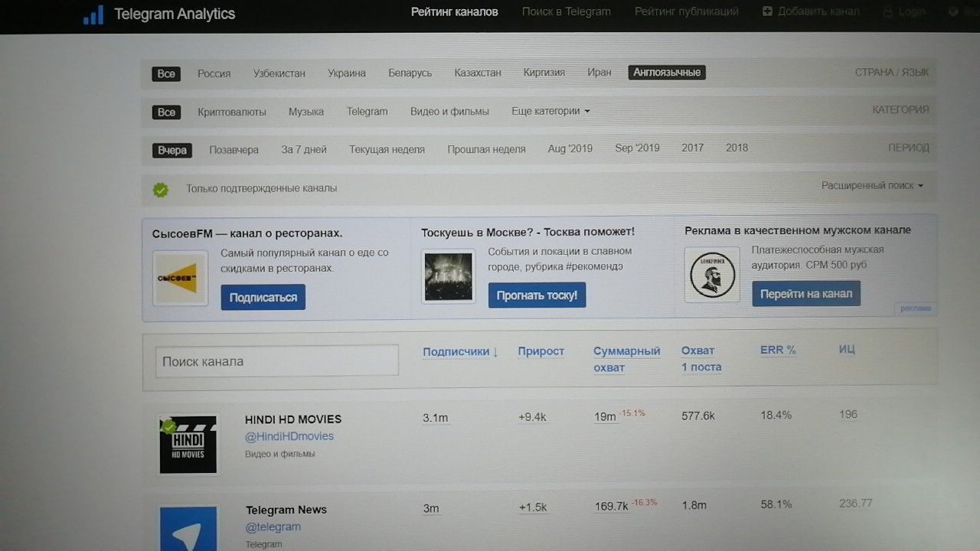
Task: Select the Sep '2019 period
Action: 637,148
